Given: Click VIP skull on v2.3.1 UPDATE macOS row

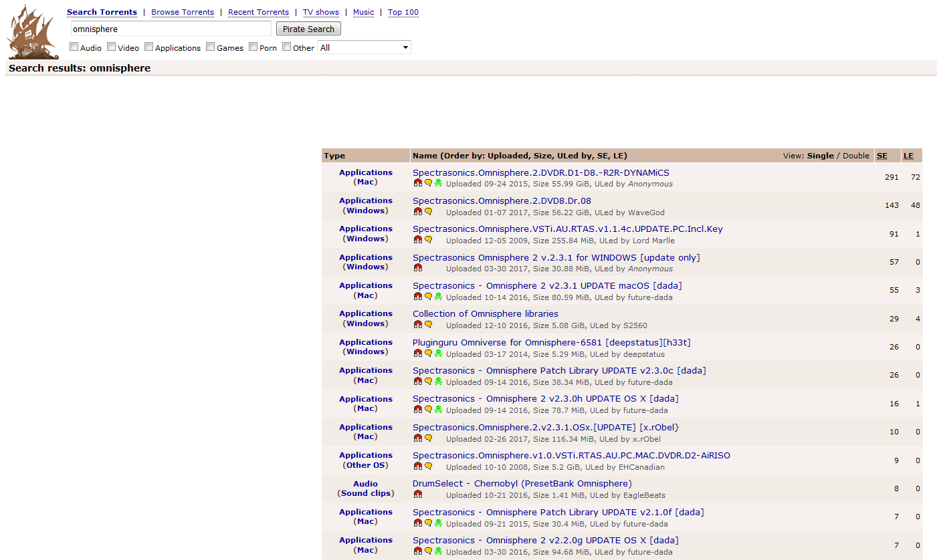Looking at the screenshot, I should tap(439, 296).
